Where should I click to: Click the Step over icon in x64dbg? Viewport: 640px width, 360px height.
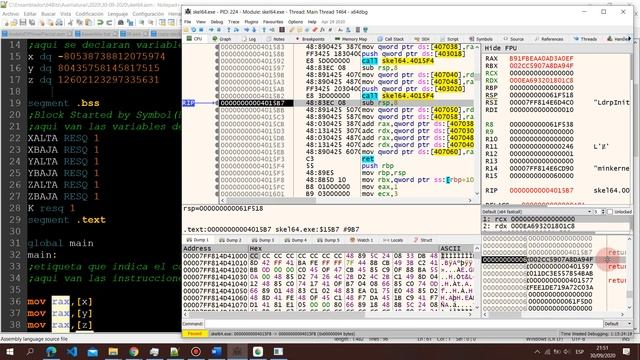pyautogui.click(x=236, y=29)
